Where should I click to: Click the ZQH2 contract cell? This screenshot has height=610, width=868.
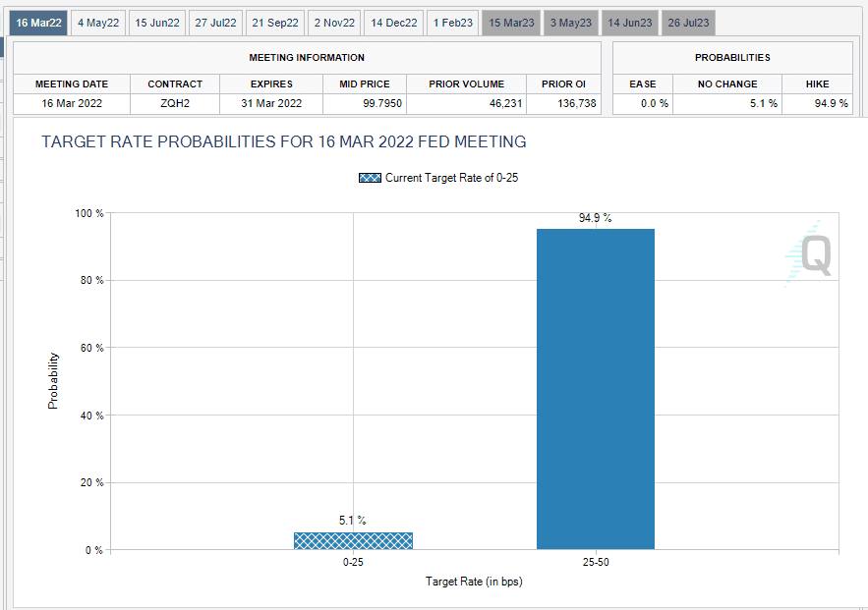(x=175, y=103)
